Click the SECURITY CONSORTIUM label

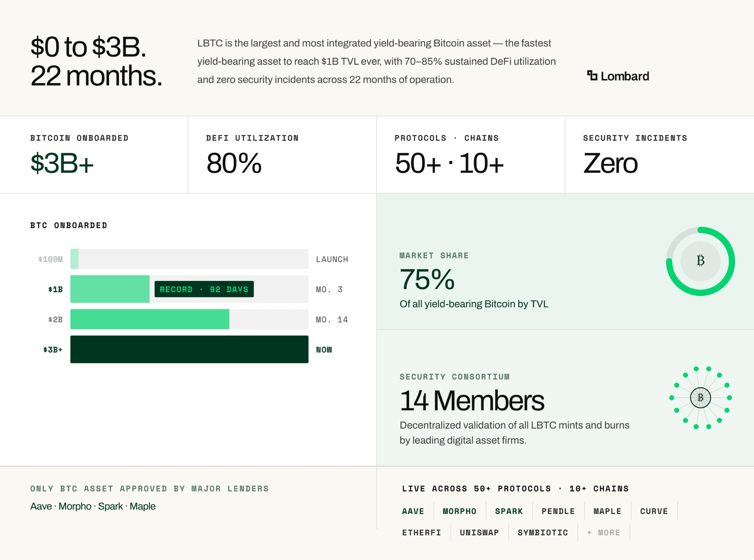click(x=455, y=377)
